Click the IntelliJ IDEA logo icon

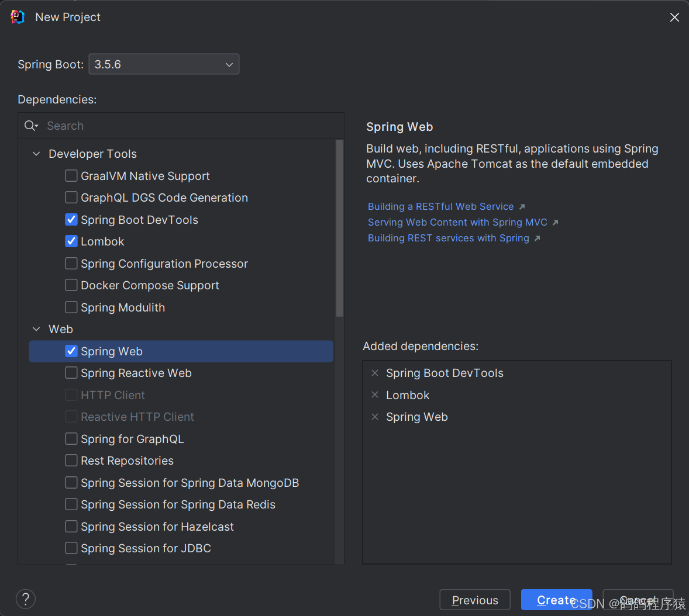pos(17,17)
